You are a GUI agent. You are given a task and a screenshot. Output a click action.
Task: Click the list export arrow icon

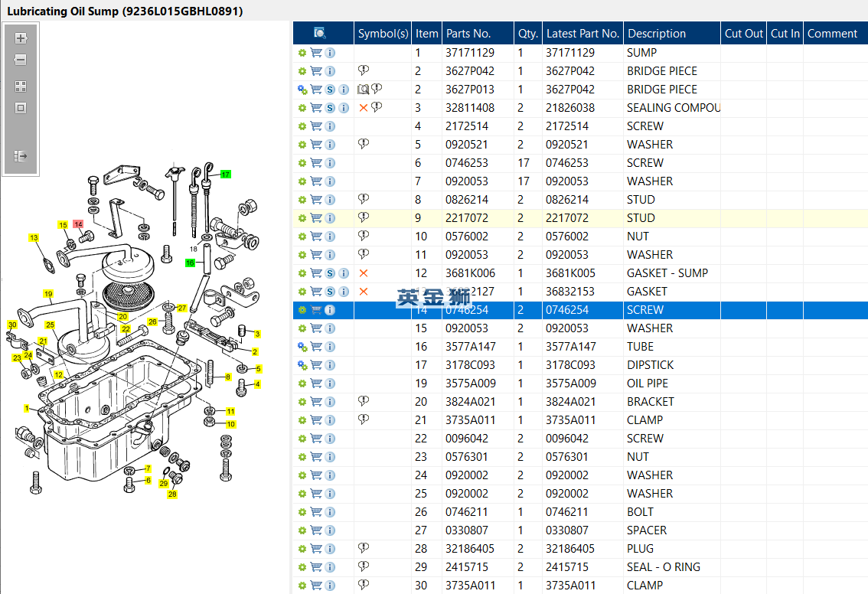(x=21, y=156)
